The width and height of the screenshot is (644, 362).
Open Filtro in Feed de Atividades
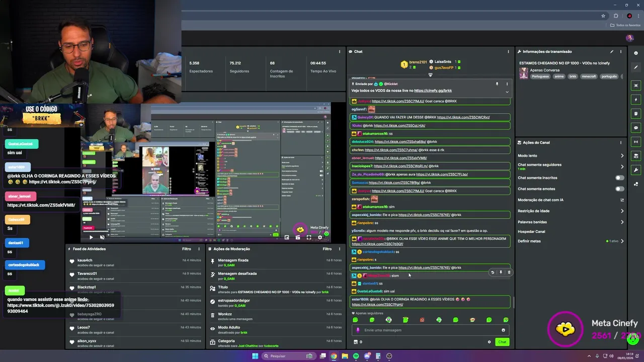pyautogui.click(x=187, y=249)
